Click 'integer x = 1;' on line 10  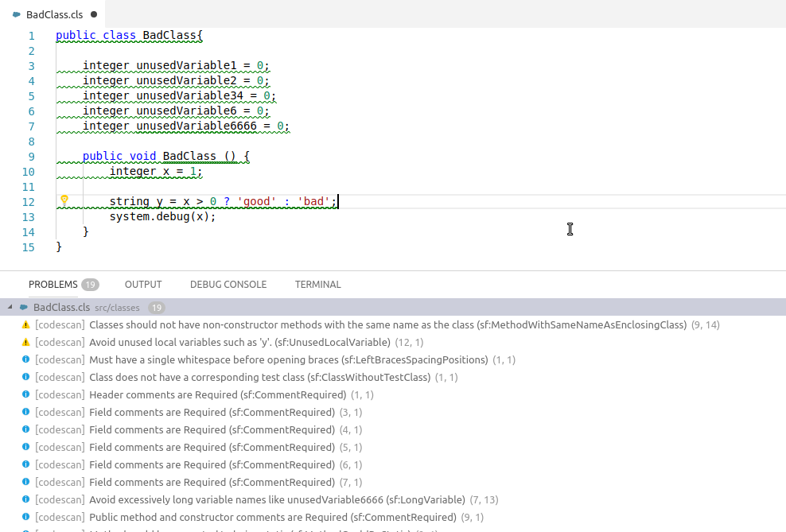[x=156, y=171]
